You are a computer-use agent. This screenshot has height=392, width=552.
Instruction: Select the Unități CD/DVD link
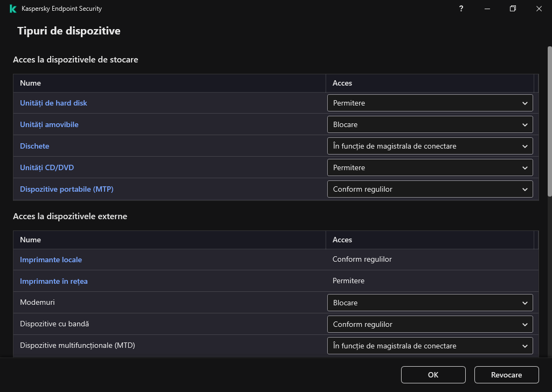coord(47,167)
